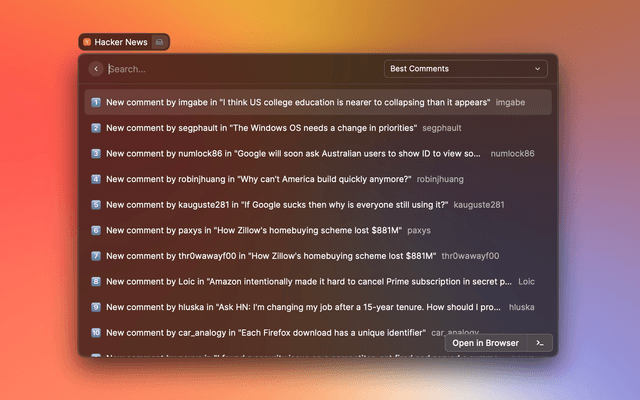Open the terminal prompt actions icon

[x=540, y=343]
